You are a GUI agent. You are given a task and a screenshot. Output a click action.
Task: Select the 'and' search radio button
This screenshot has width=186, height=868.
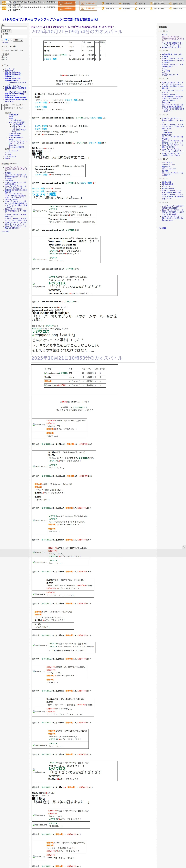6,39
